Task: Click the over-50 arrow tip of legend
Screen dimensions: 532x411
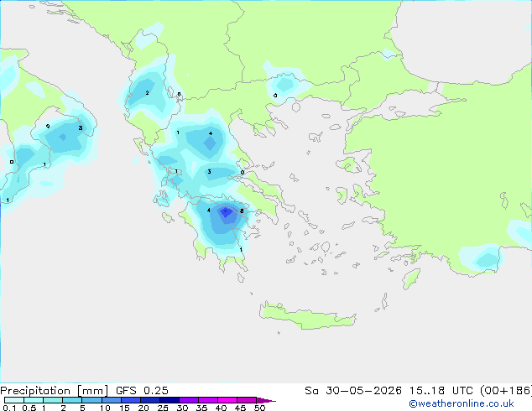Action: click(x=266, y=400)
